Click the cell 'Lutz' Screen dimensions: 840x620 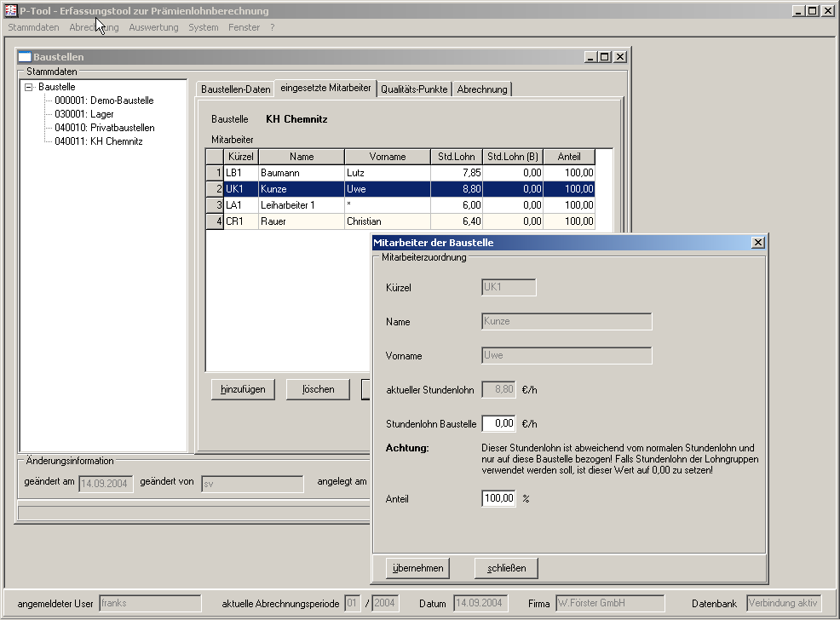(x=388, y=173)
